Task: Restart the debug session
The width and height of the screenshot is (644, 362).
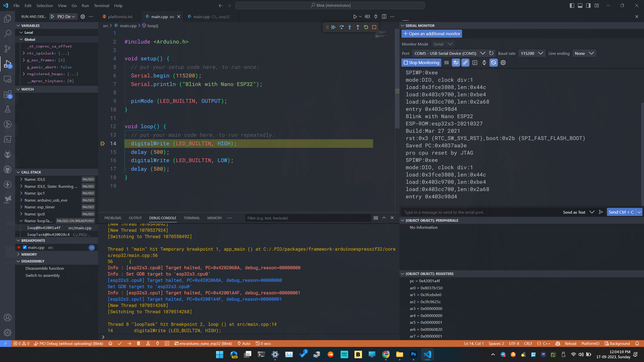Action: (366, 27)
